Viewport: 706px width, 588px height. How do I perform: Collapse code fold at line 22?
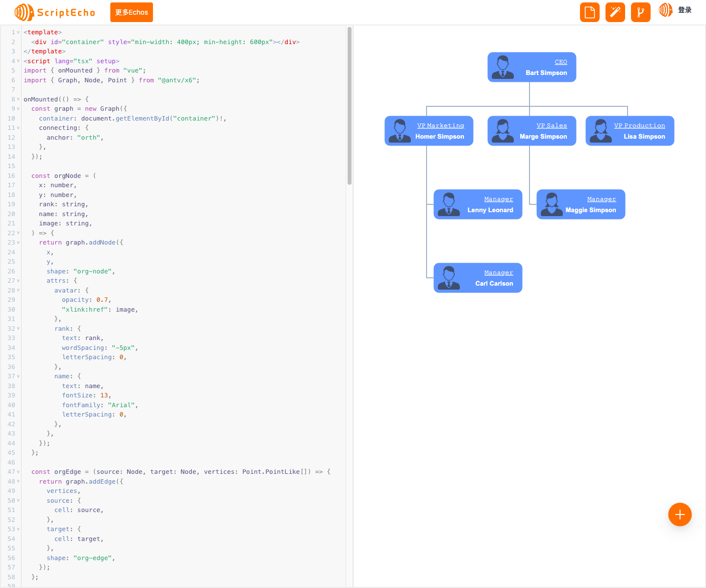[x=19, y=233]
